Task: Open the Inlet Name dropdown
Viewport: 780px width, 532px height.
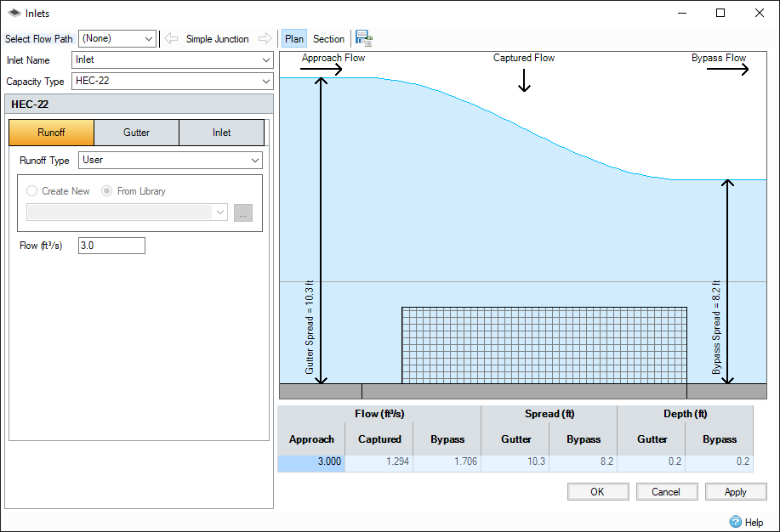Action: point(173,59)
